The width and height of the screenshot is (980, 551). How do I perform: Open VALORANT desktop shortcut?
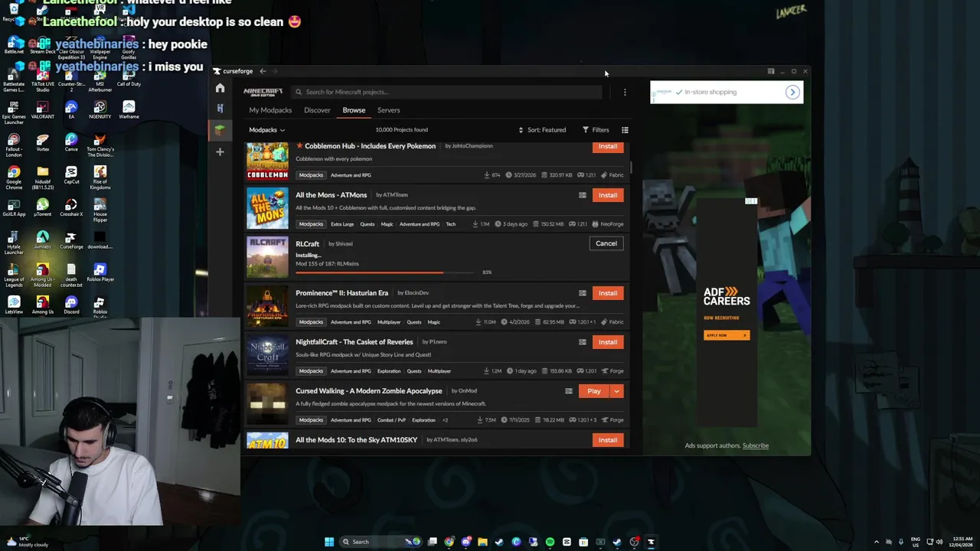tap(43, 109)
